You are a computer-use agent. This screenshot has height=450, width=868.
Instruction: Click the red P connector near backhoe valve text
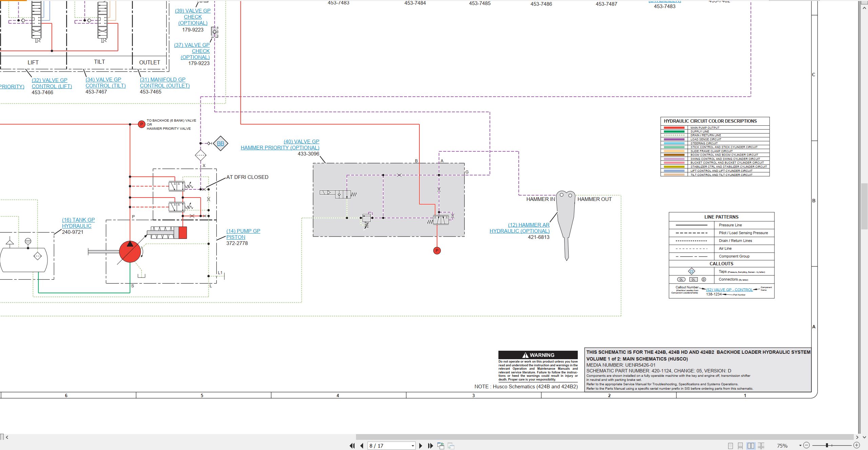(x=142, y=124)
